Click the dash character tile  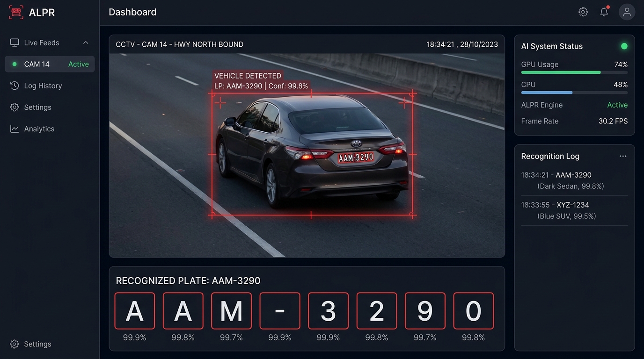(x=280, y=311)
